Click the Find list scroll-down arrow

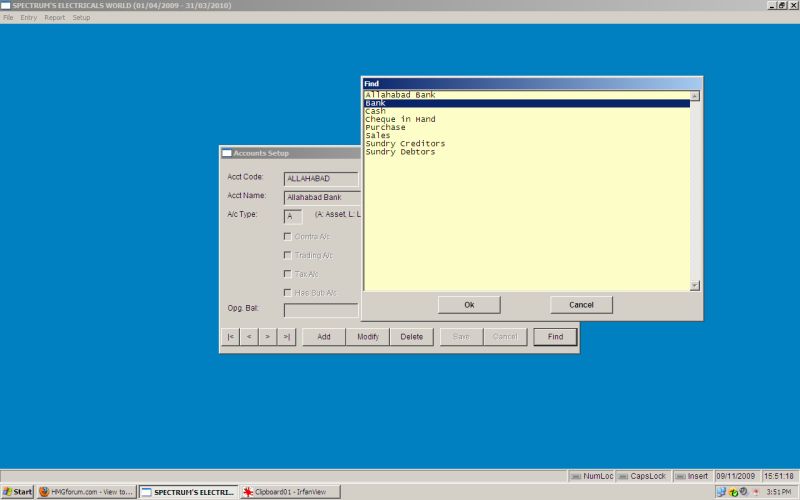695,285
